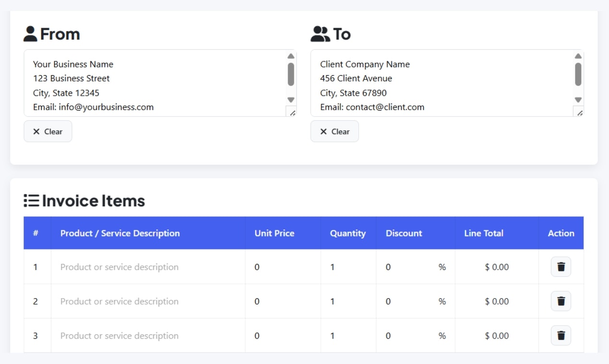Image resolution: width=609 pixels, height=364 pixels.
Task: Click the X icon inside From Clear button
Action: pyautogui.click(x=36, y=131)
